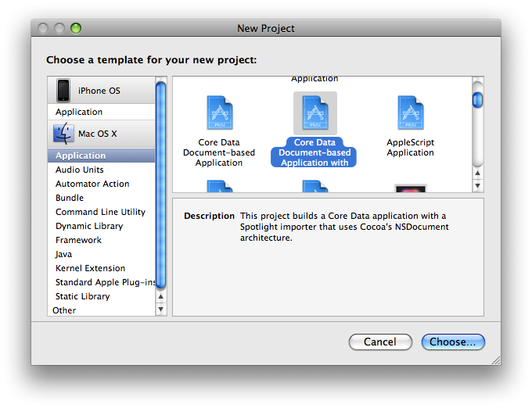Select Command Line Utility category
Image resolution: width=532 pixels, height=408 pixels.
pos(101,212)
